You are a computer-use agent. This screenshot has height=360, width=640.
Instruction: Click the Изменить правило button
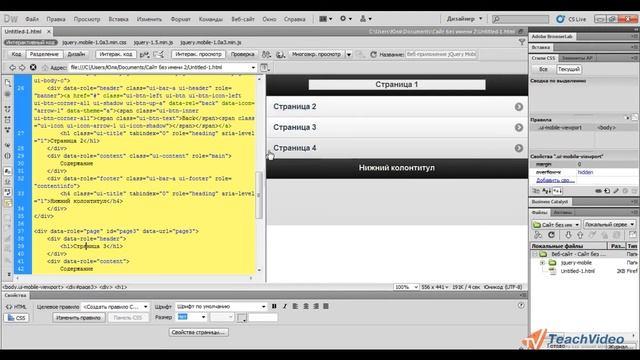[x=78, y=318]
